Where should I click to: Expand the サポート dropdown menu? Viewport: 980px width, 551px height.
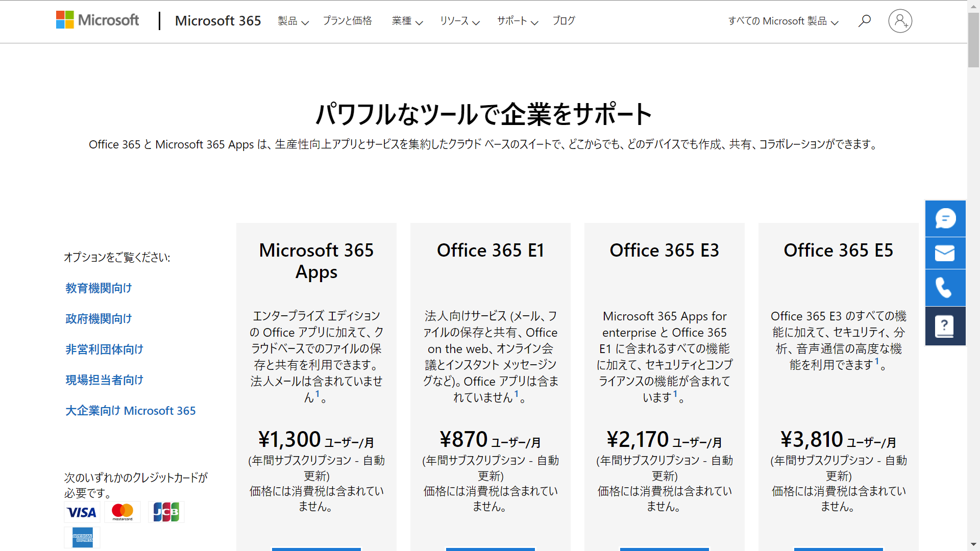tap(518, 21)
